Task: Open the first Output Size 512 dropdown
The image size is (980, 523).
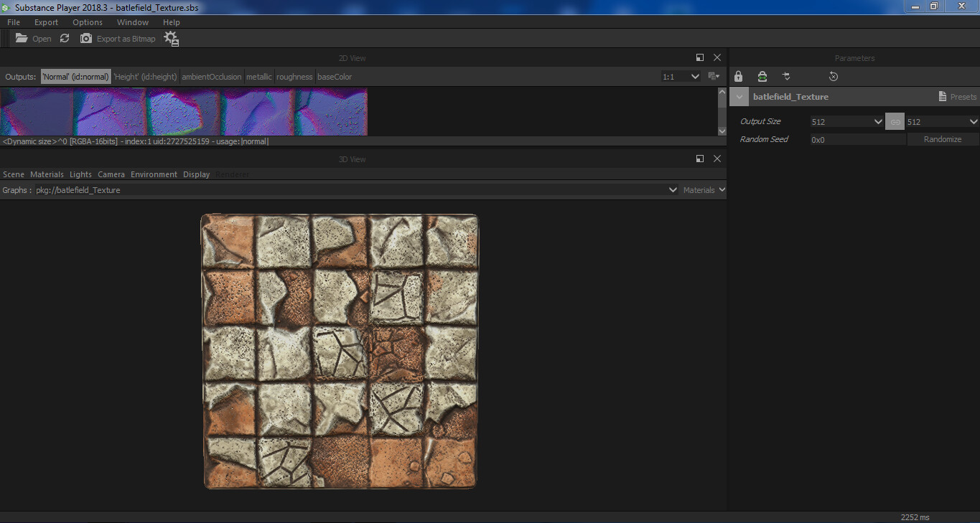Action: pos(846,121)
